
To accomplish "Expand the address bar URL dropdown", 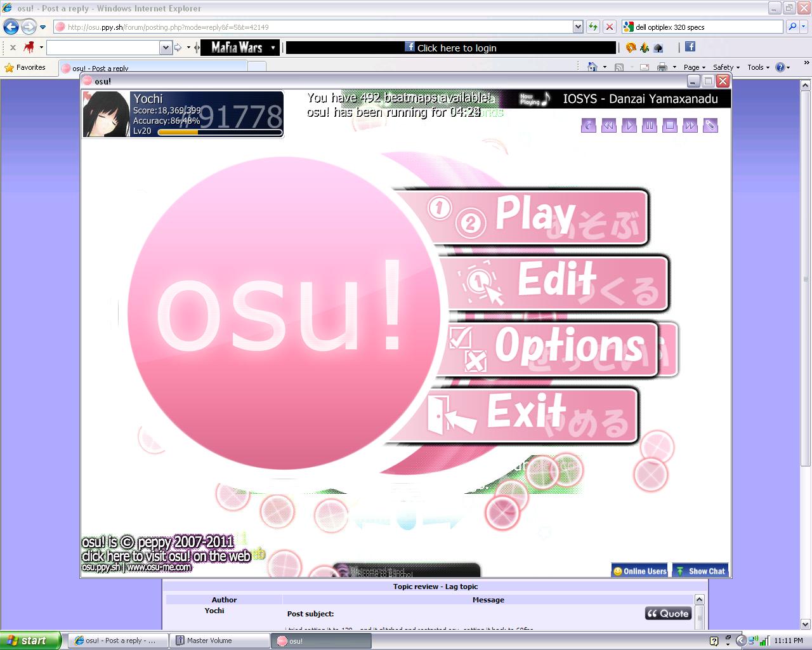I will 578,27.
